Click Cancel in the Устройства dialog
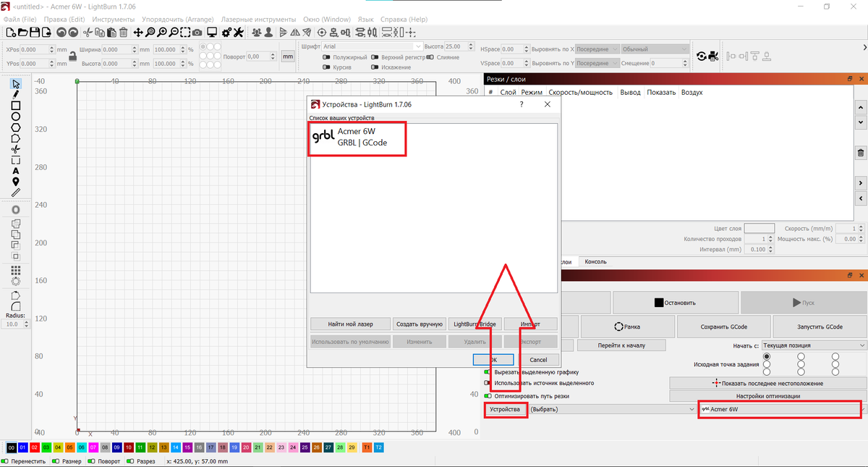The width and height of the screenshot is (868, 467). 538,359
